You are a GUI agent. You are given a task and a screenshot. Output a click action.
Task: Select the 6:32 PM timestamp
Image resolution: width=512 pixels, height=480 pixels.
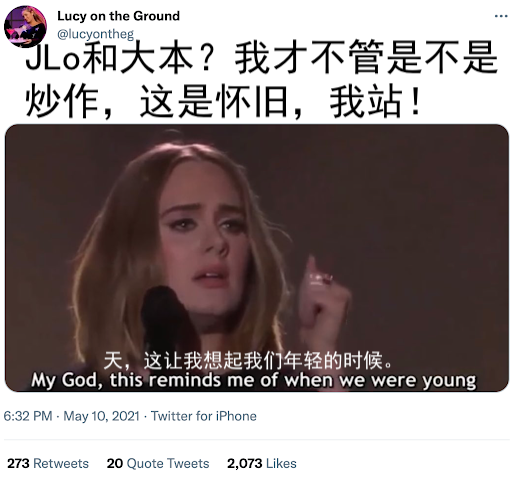tap(28, 416)
